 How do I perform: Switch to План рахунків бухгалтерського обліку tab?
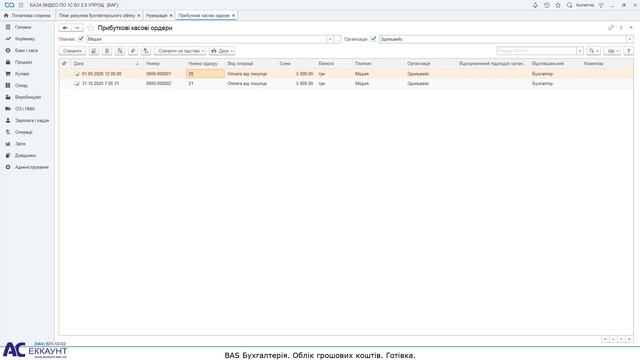click(96, 16)
